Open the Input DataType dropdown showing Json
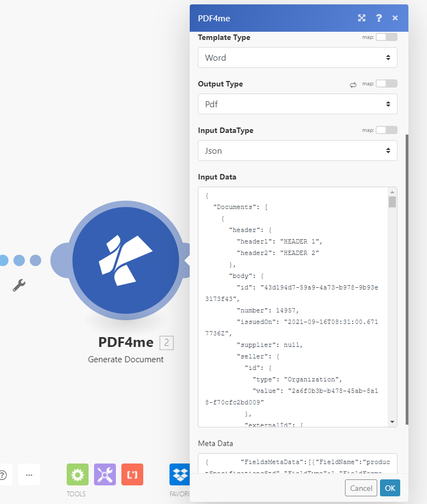 pyautogui.click(x=297, y=150)
